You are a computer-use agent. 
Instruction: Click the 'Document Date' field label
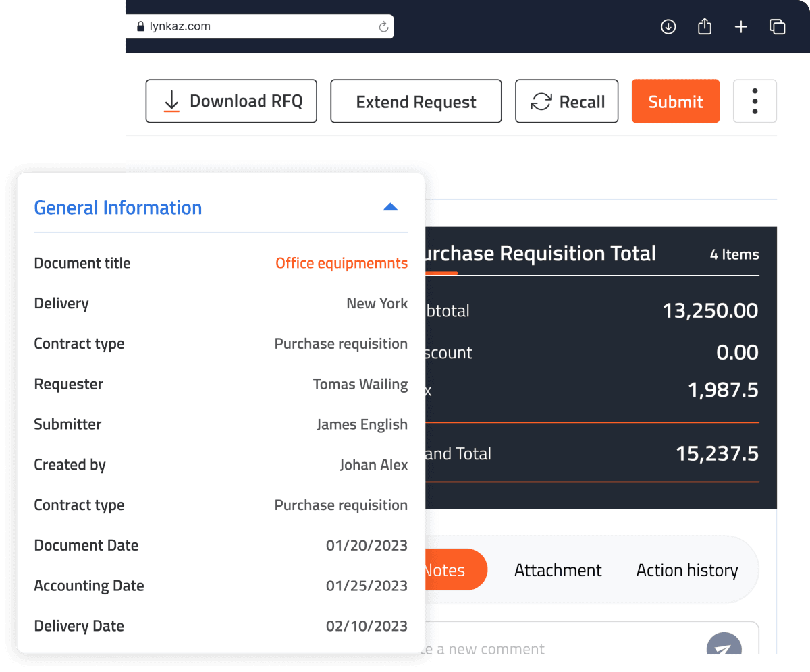[86, 545]
